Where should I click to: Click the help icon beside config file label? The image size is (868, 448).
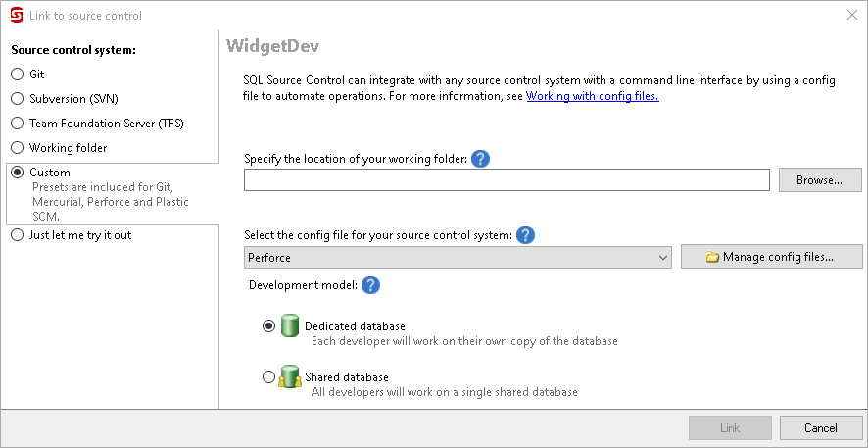point(525,235)
